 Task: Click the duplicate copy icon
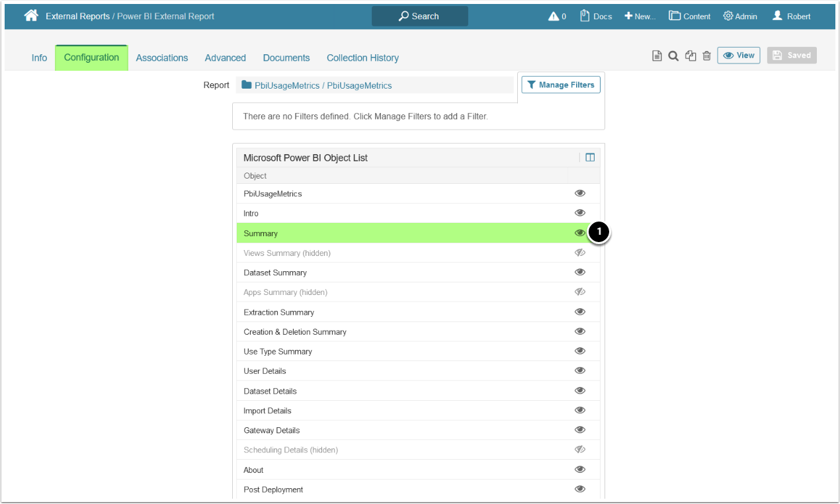pos(691,56)
